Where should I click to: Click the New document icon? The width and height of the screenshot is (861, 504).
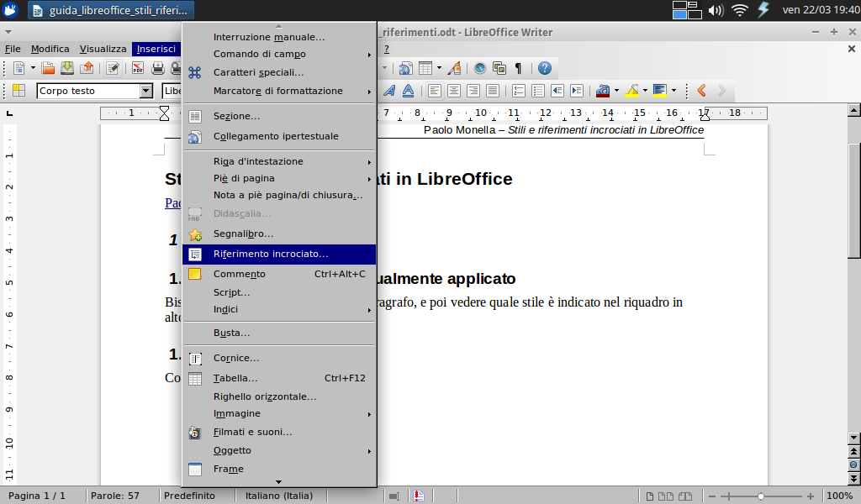[x=18, y=68]
